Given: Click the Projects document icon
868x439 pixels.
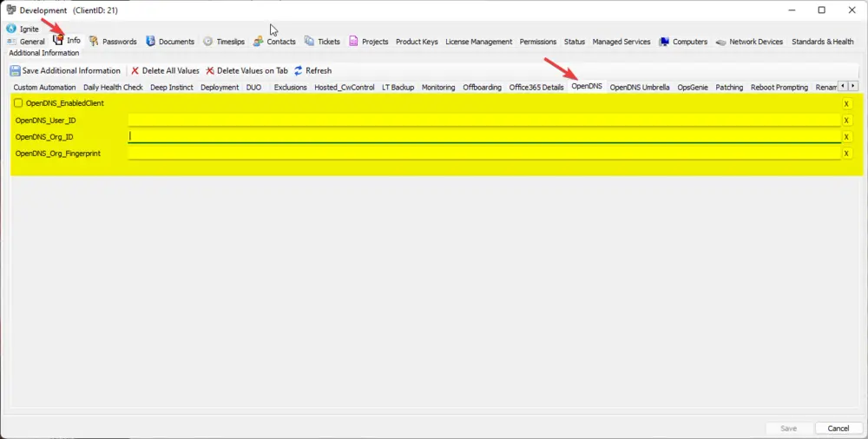Looking at the screenshot, I should click(x=353, y=42).
